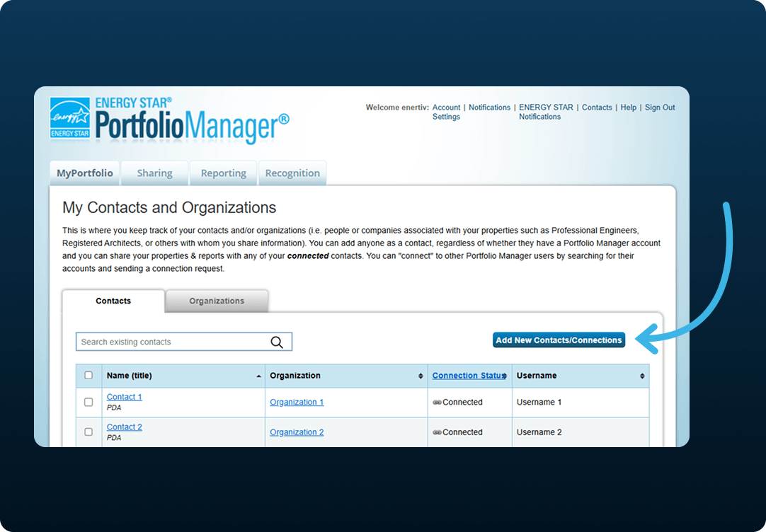Click the Connected text in Contact 1 row
Image resolution: width=766 pixels, height=532 pixels.
(x=462, y=402)
